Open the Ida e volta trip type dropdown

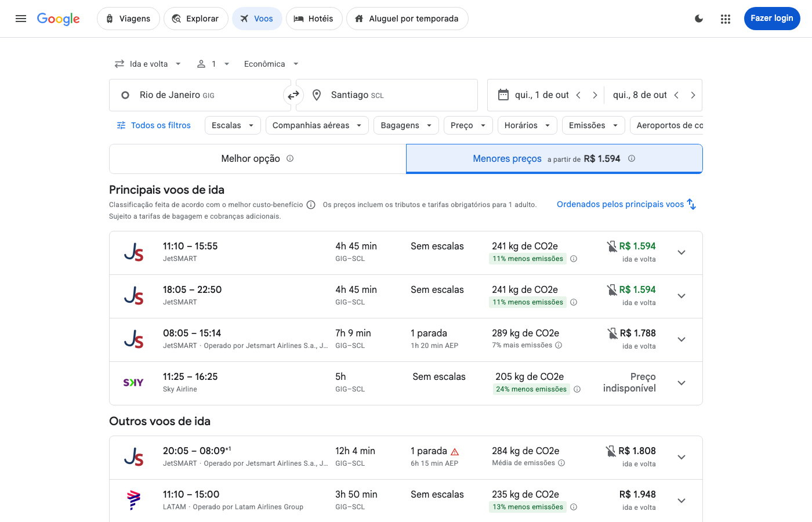pos(148,64)
